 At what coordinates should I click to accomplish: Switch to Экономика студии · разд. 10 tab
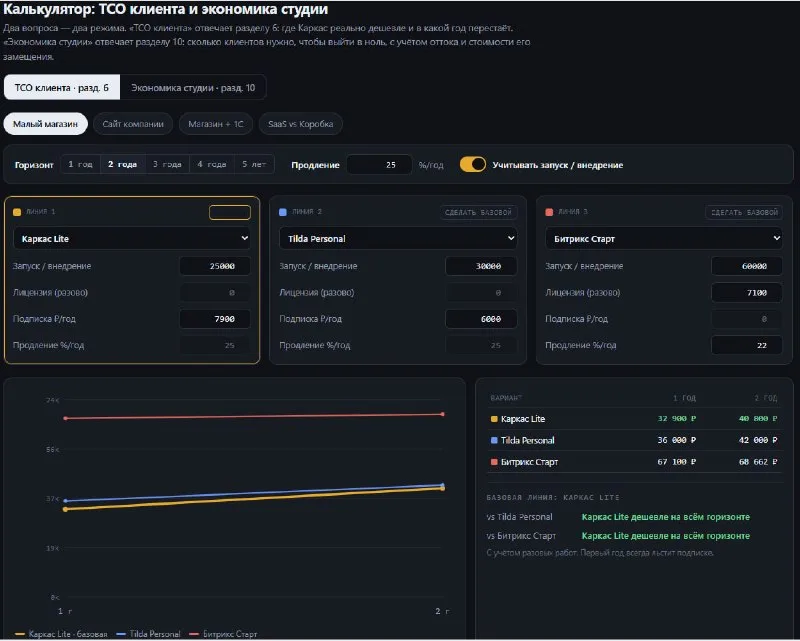[x=193, y=88]
